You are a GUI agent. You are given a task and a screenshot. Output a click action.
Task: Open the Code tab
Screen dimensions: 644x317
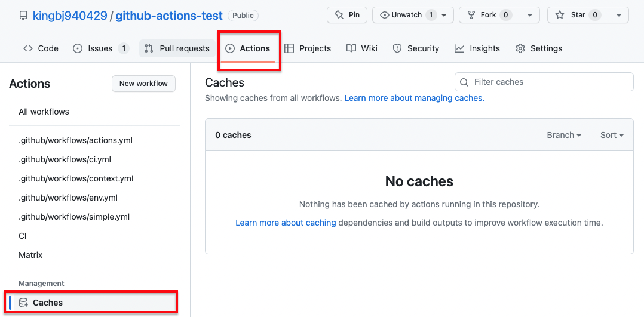41,48
